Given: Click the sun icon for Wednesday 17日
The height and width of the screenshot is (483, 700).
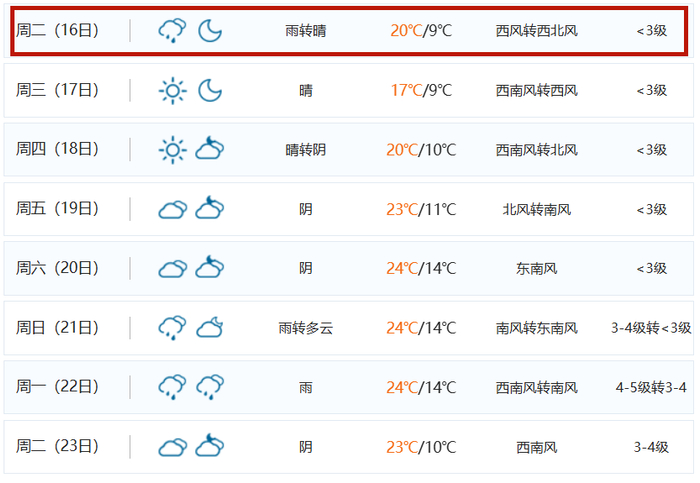Looking at the screenshot, I should coord(172,91).
